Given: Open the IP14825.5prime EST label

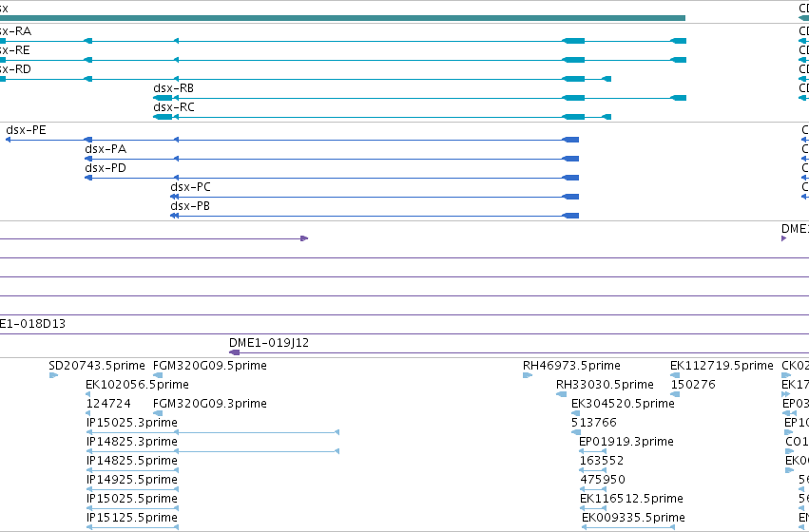Looking at the screenshot, I should click(132, 461).
